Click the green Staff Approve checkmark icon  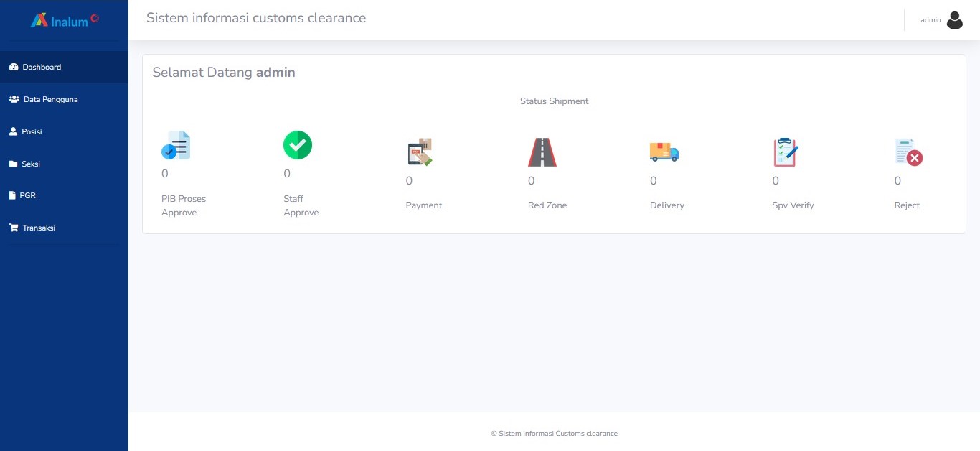[298, 145]
